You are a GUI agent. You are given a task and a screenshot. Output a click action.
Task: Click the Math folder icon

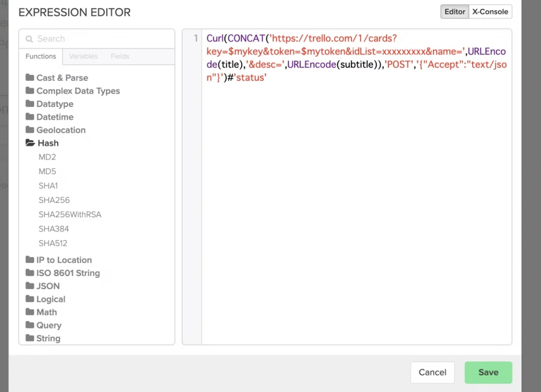coord(30,312)
